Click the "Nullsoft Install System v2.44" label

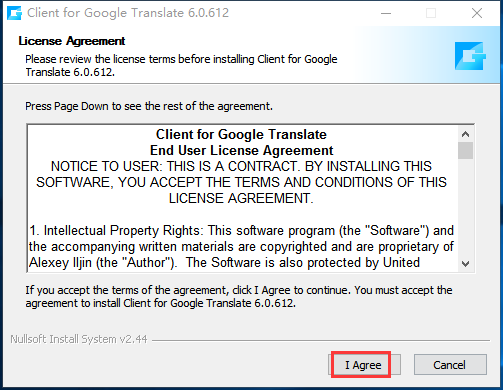pyautogui.click(x=79, y=339)
